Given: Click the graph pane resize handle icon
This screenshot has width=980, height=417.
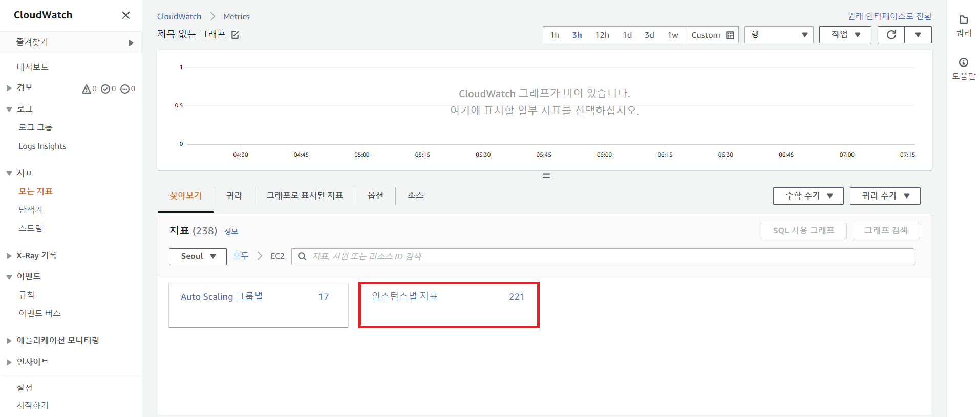Looking at the screenshot, I should (546, 175).
